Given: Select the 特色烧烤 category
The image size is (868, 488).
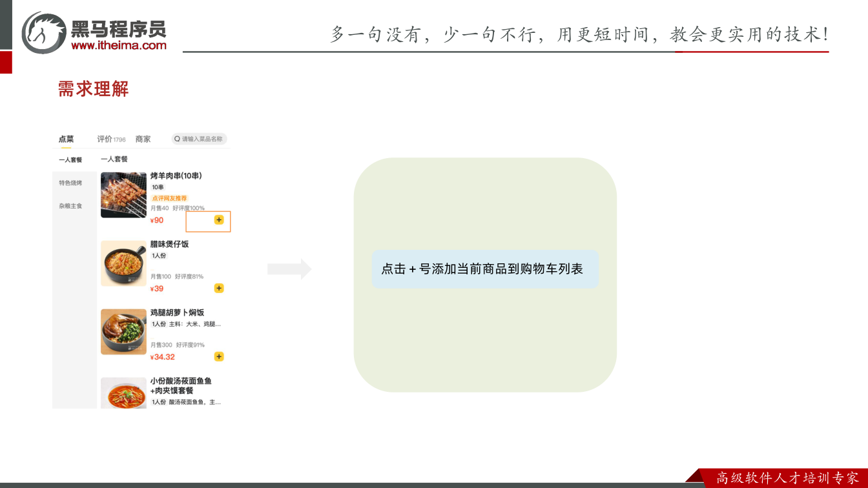Looking at the screenshot, I should tap(70, 183).
